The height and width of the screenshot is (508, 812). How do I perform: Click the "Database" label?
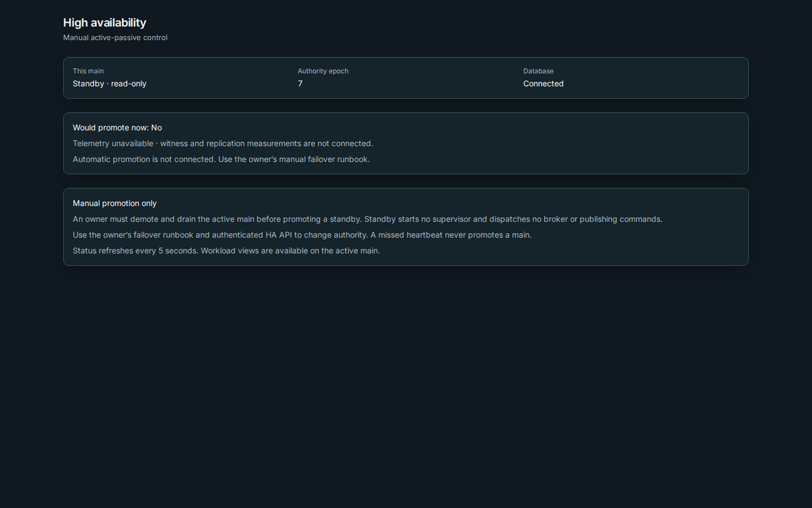(x=539, y=71)
